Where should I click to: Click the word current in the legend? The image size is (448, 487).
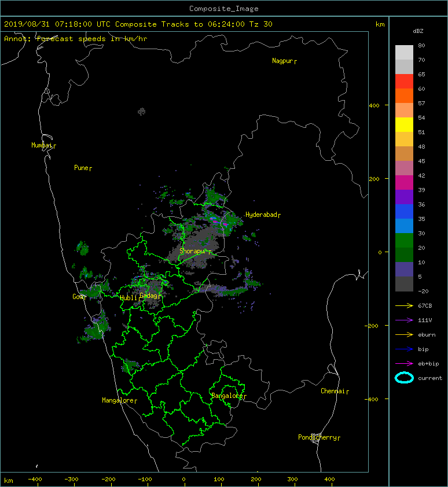[430, 378]
